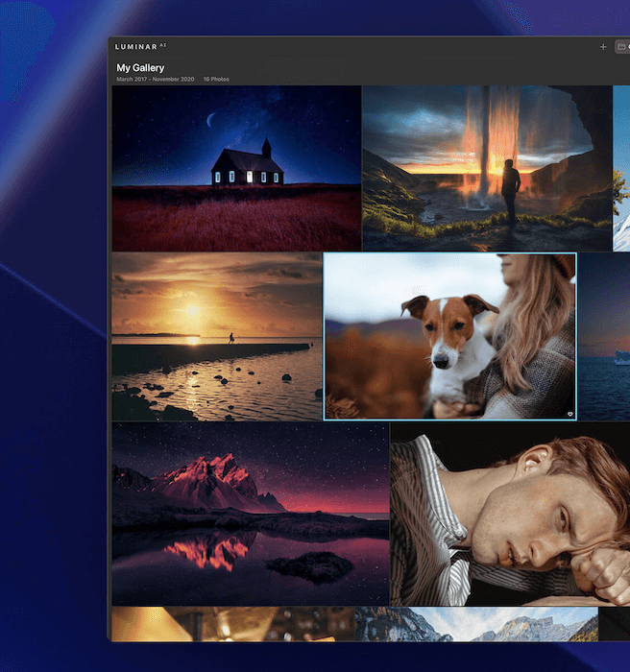Click the 16 Photos count label
630x672 pixels.
(x=216, y=79)
